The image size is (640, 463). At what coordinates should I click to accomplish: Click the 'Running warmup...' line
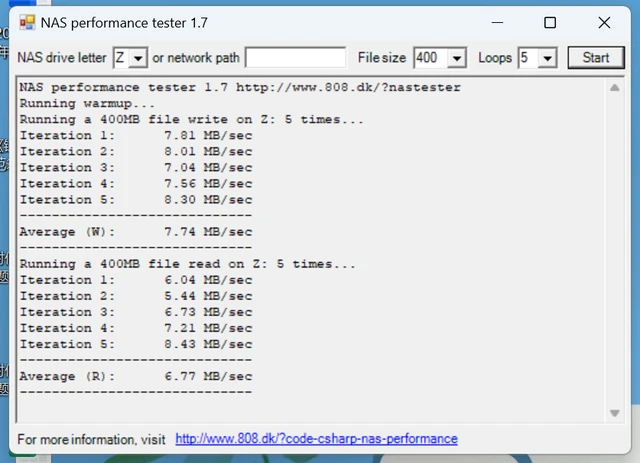tap(87, 104)
